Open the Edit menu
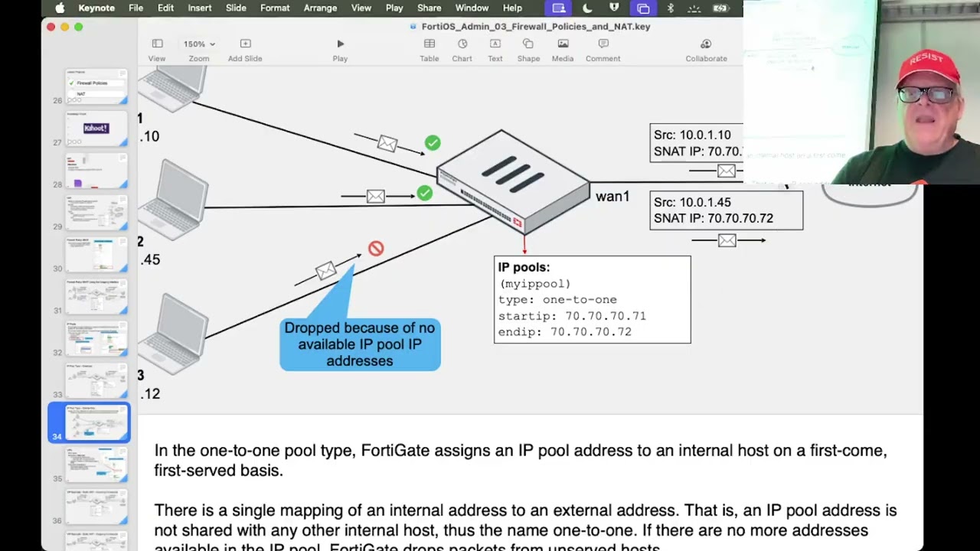The height and width of the screenshot is (551, 980). [165, 8]
